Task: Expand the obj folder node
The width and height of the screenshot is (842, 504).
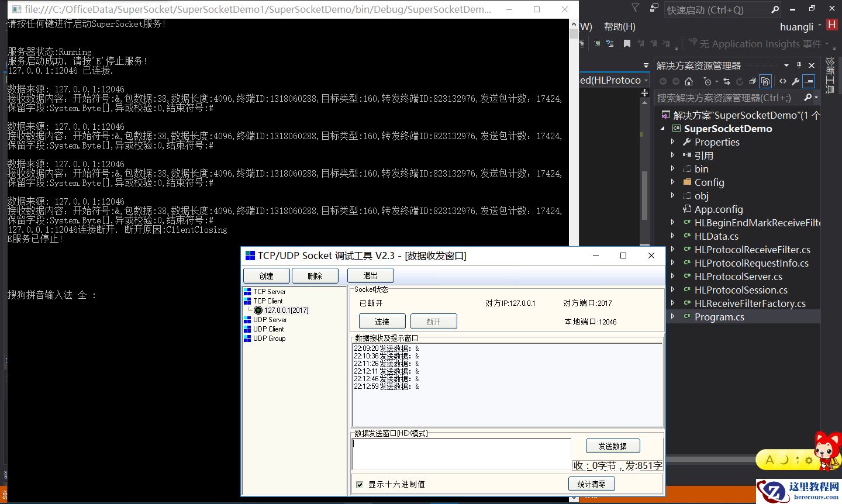Action: pyautogui.click(x=672, y=196)
